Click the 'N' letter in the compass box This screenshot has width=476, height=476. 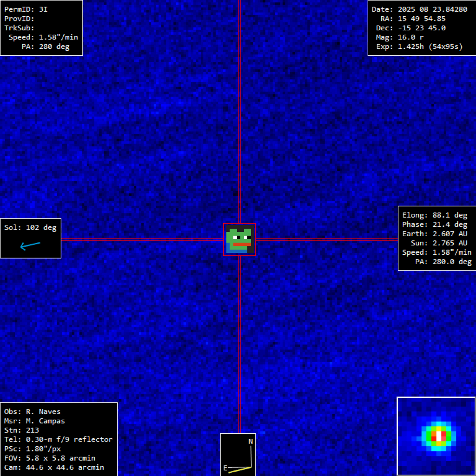point(251,442)
